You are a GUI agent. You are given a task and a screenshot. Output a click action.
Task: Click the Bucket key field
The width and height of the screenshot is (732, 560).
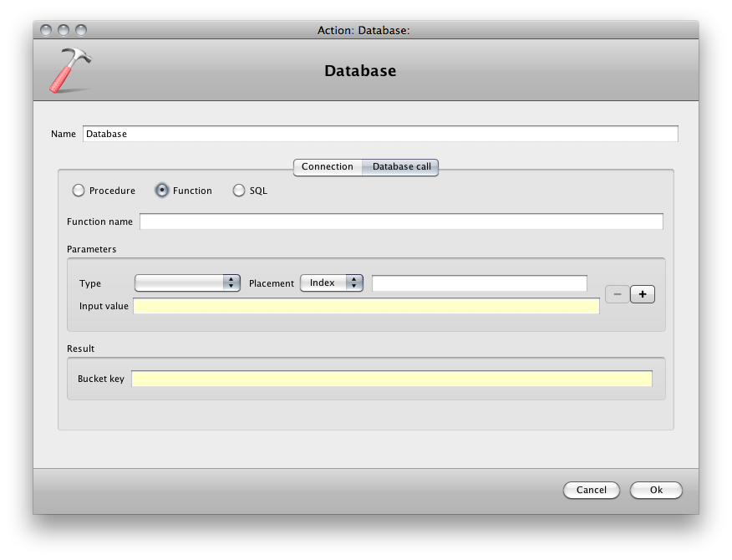[391, 379]
